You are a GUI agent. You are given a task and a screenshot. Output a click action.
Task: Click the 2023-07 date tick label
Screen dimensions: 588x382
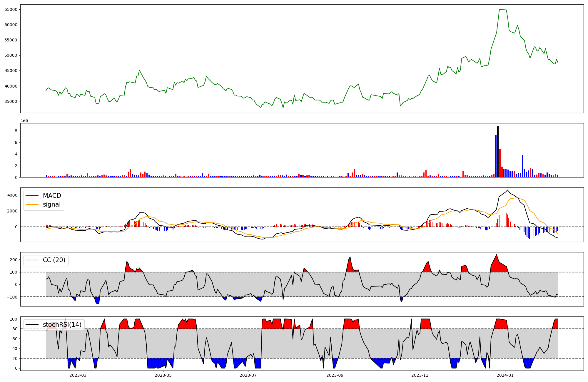coord(248,375)
